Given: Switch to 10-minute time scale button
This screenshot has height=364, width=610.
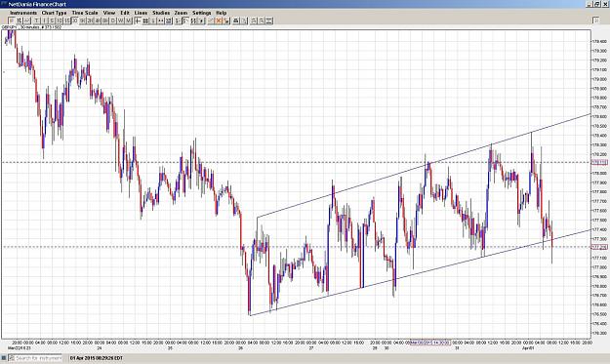Looking at the screenshot, I should 60,20.
